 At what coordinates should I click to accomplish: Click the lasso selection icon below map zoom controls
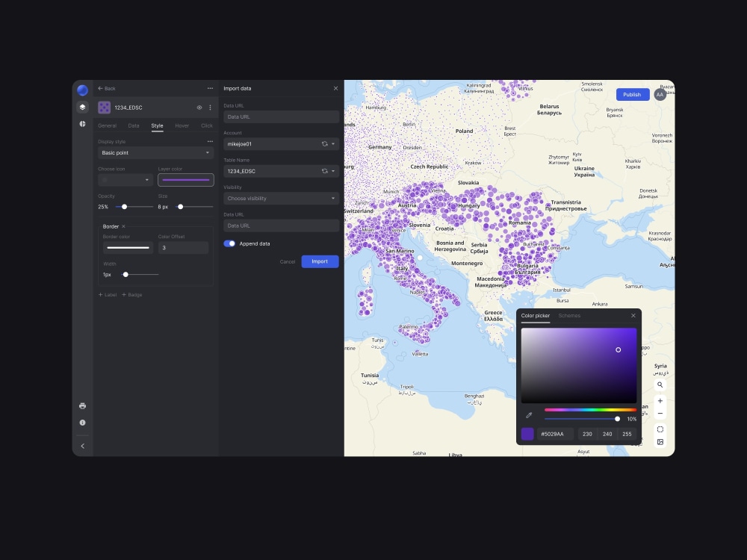pyautogui.click(x=660, y=429)
